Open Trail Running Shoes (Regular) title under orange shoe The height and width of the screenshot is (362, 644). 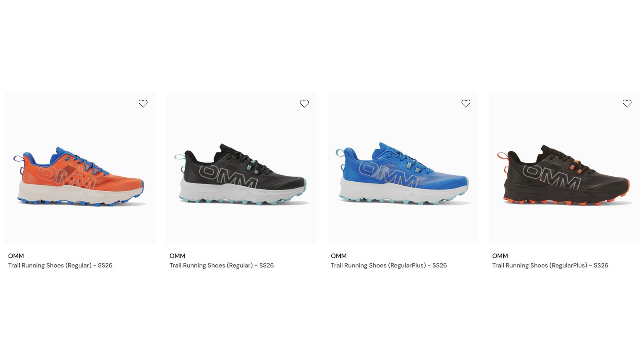click(x=60, y=265)
